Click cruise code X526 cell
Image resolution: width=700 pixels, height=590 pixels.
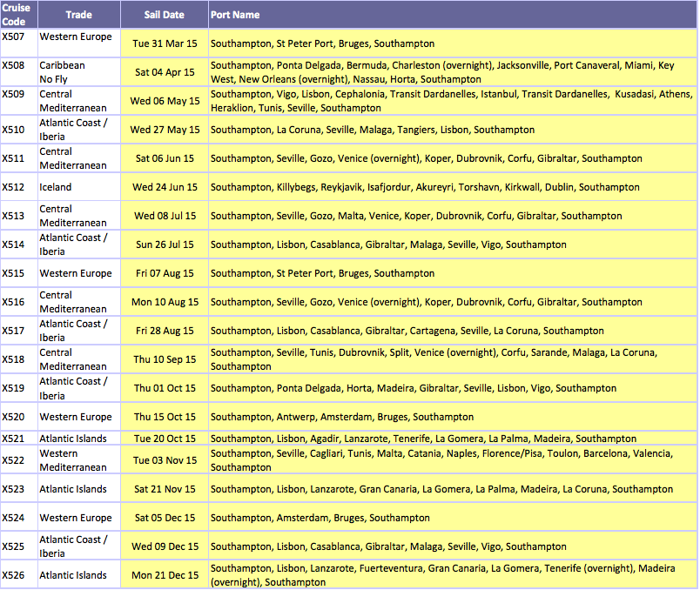tap(18, 575)
